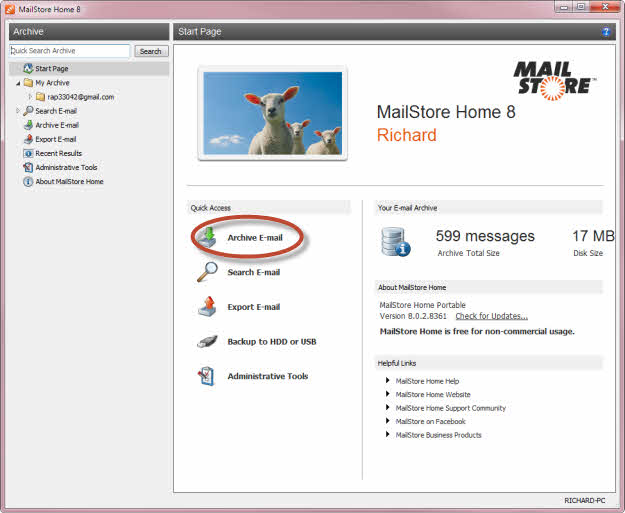Open the rap33042@gmail.com archive folder
The height and width of the screenshot is (513, 625).
pos(81,97)
